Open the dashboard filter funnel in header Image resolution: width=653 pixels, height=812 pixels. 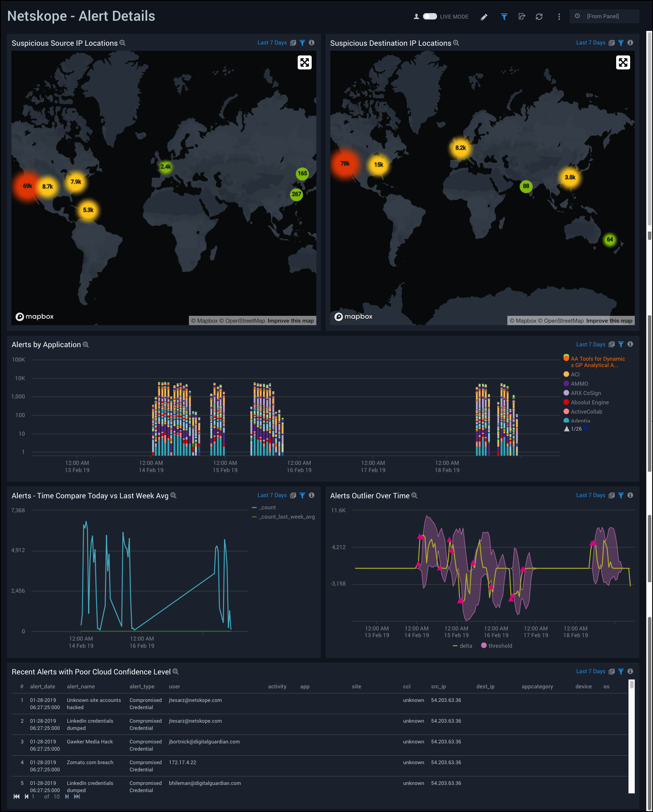pos(504,17)
